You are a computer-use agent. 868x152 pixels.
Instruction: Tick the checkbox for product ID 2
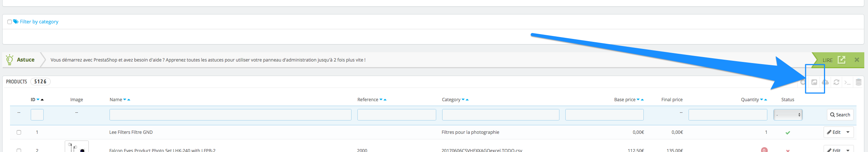[x=19, y=150]
